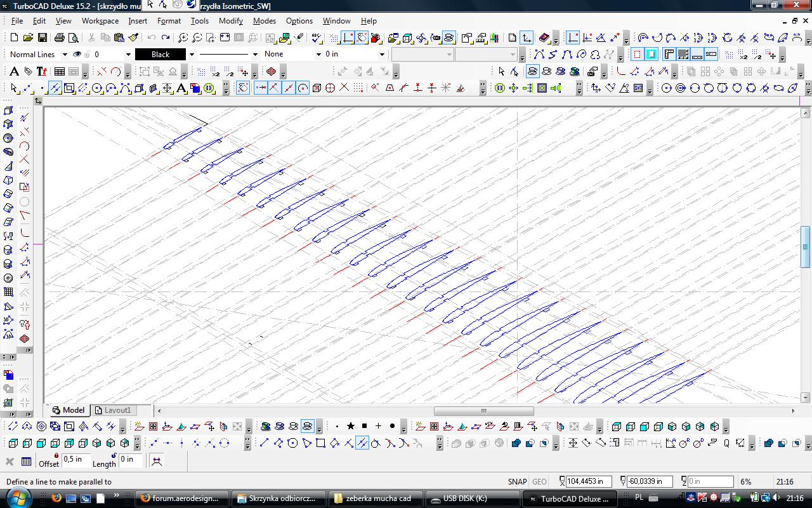Open the Modify menu

point(231,21)
